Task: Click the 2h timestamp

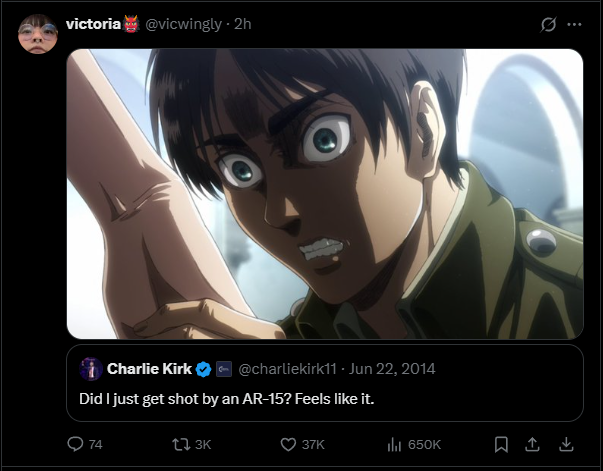Action: pos(242,23)
